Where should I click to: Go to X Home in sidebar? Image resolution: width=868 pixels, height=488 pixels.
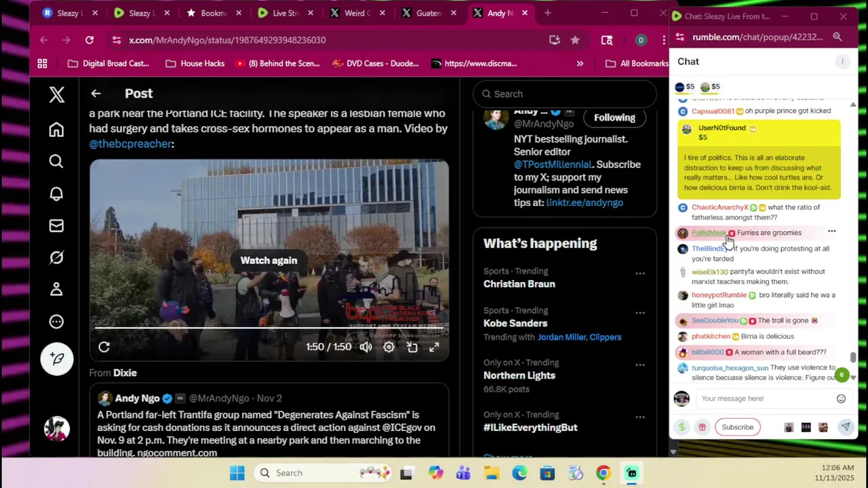click(x=56, y=129)
